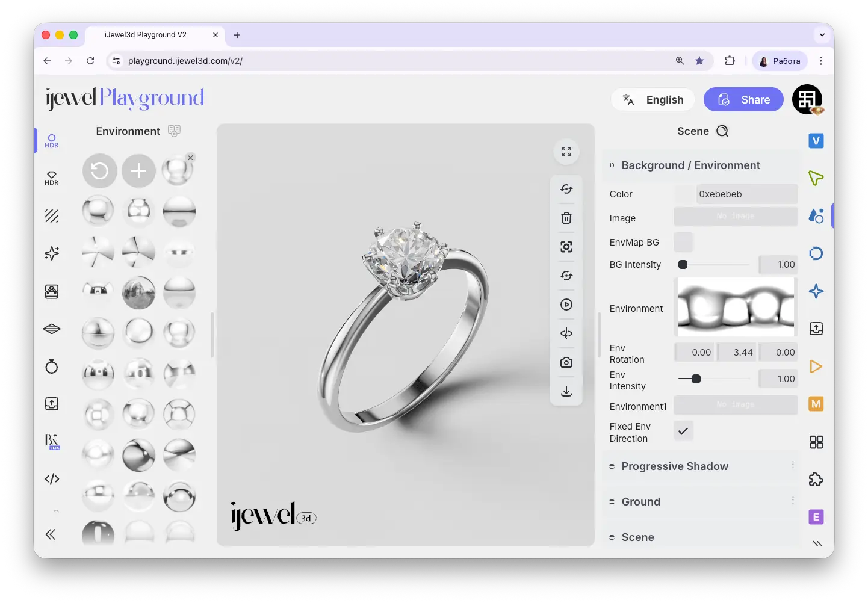
Task: Bookmark the page with star icon
Action: click(x=699, y=61)
